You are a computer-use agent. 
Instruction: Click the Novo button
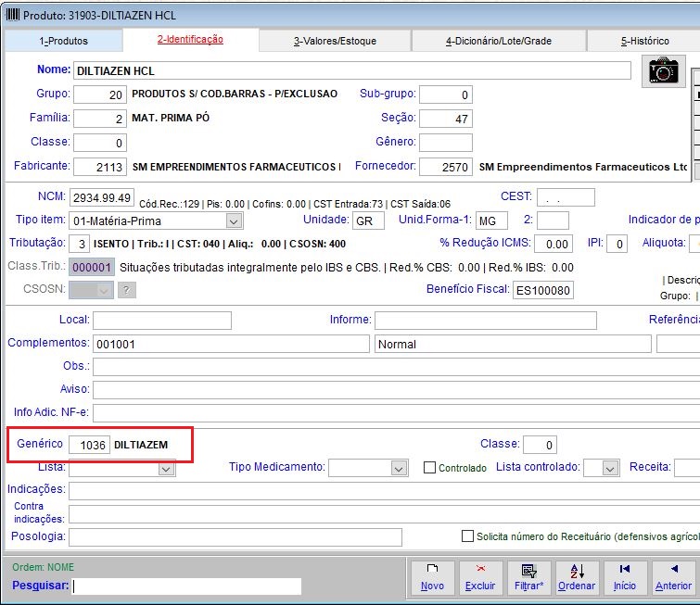tap(432, 578)
